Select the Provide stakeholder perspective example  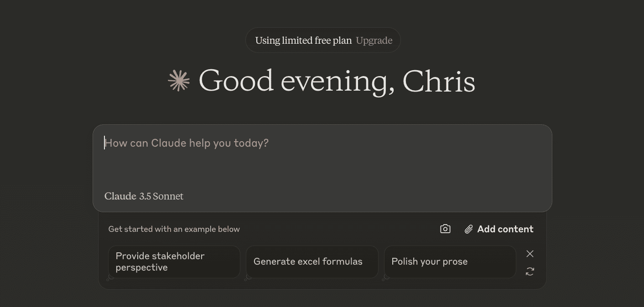click(x=174, y=262)
